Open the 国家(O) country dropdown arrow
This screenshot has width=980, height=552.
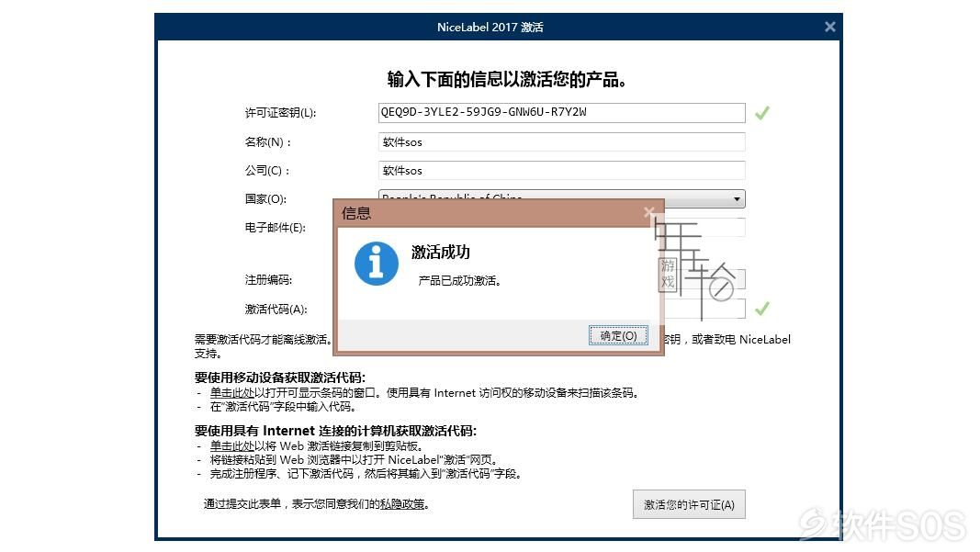point(737,198)
